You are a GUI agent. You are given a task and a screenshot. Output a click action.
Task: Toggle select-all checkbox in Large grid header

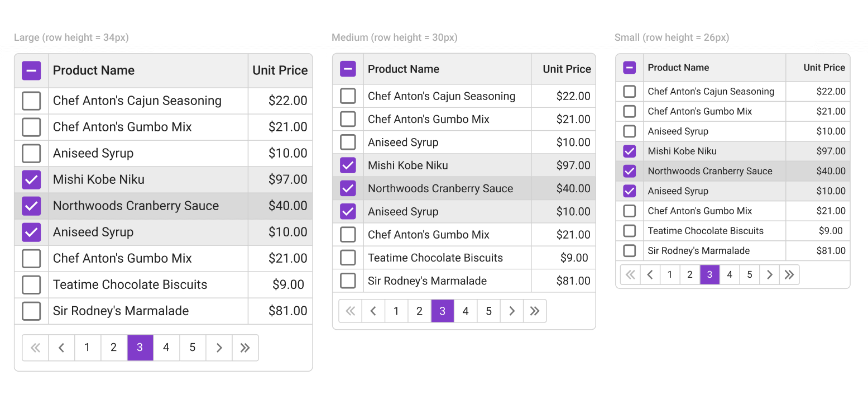coord(31,70)
